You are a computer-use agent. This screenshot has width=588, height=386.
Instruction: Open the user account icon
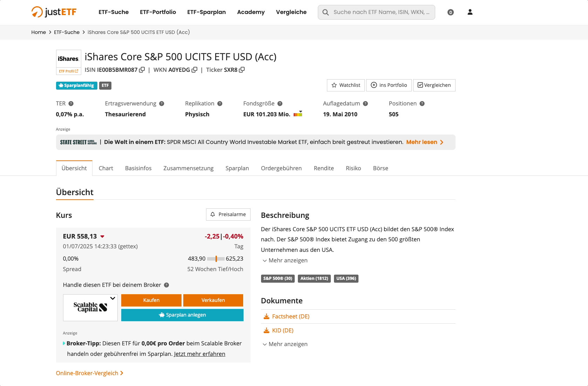click(x=470, y=12)
